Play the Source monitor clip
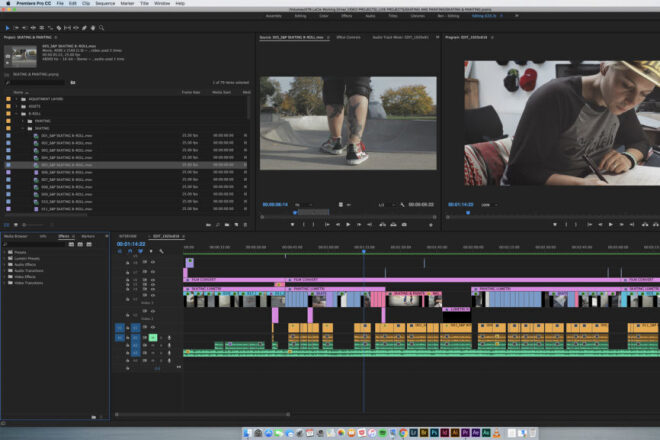660x440 pixels. pyautogui.click(x=348, y=225)
